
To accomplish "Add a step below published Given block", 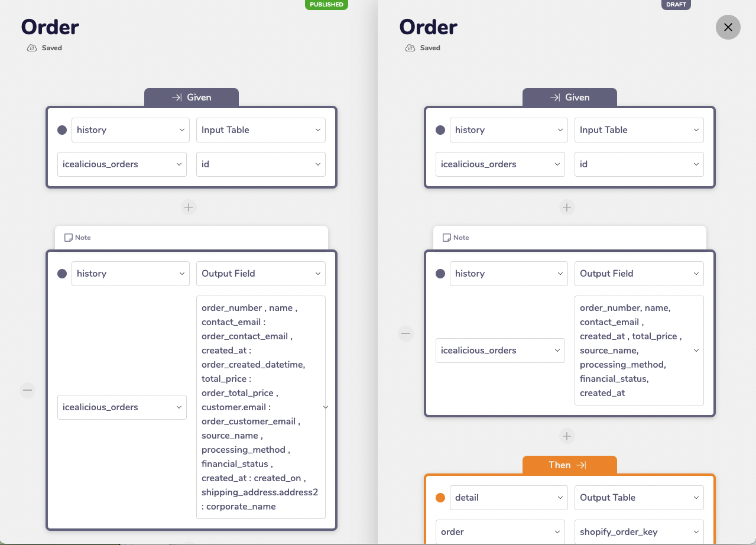I will [x=189, y=207].
